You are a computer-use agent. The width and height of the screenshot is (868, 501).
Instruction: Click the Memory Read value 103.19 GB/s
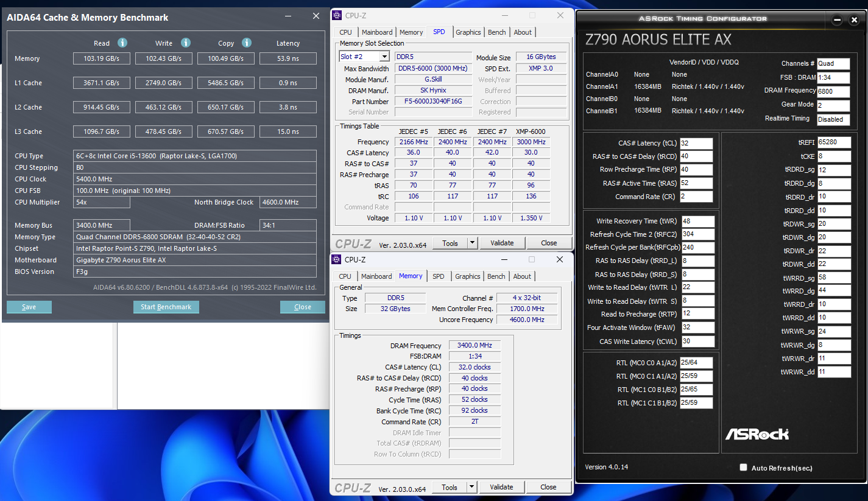[102, 58]
